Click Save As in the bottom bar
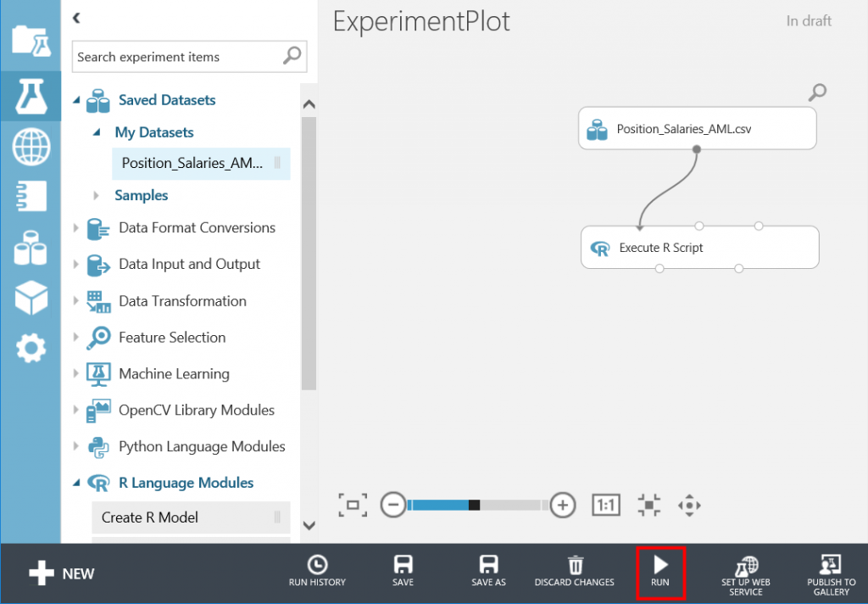 click(488, 572)
